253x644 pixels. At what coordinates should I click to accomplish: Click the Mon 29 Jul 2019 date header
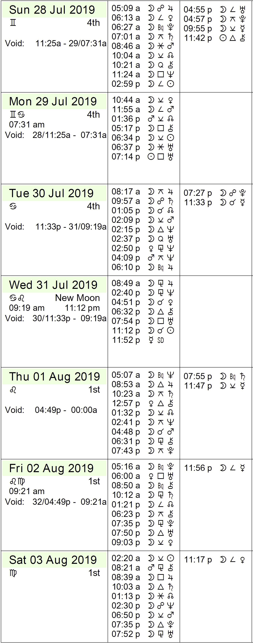click(53, 101)
